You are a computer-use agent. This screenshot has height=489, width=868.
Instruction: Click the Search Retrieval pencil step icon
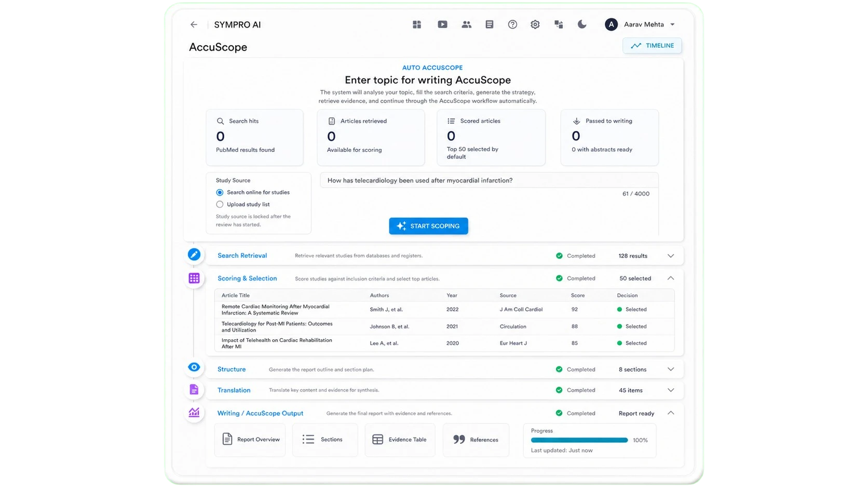click(194, 255)
